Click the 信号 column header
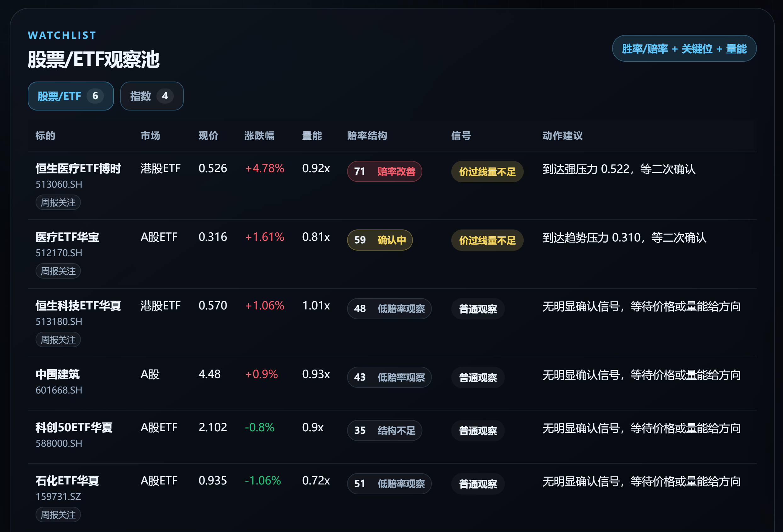 click(461, 136)
